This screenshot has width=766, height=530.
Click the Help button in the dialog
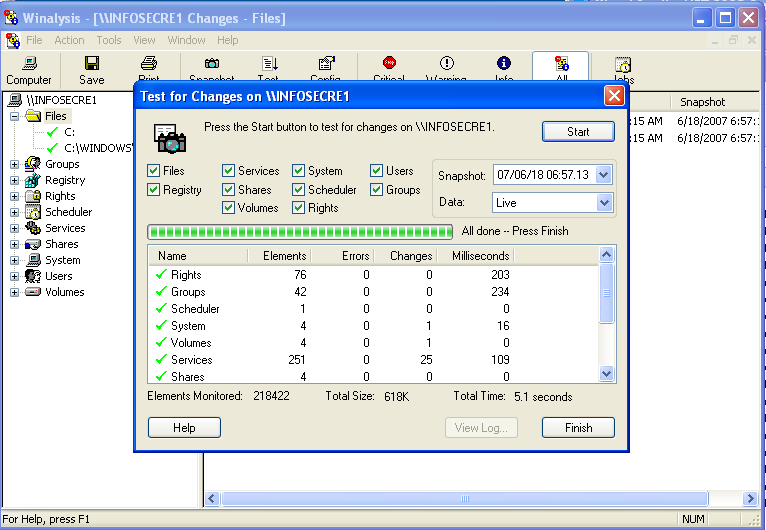(x=184, y=428)
